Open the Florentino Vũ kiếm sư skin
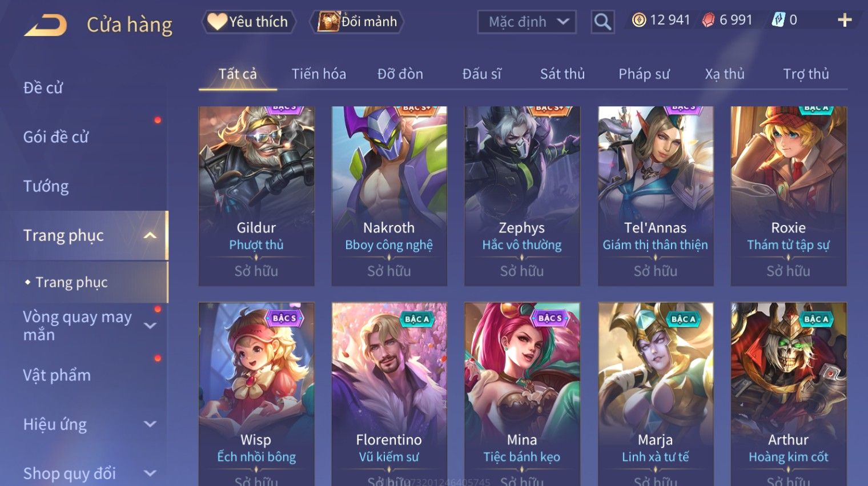Viewport: 868px width, 486px height. [389, 394]
